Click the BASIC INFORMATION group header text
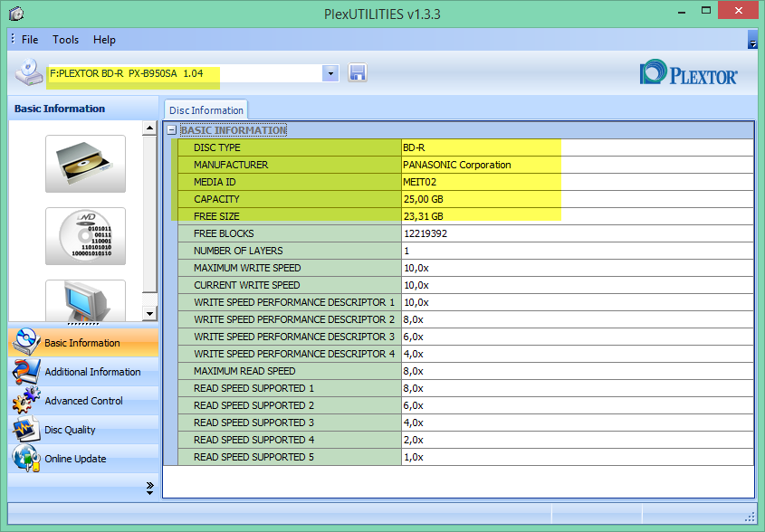This screenshot has width=765, height=532. click(234, 130)
